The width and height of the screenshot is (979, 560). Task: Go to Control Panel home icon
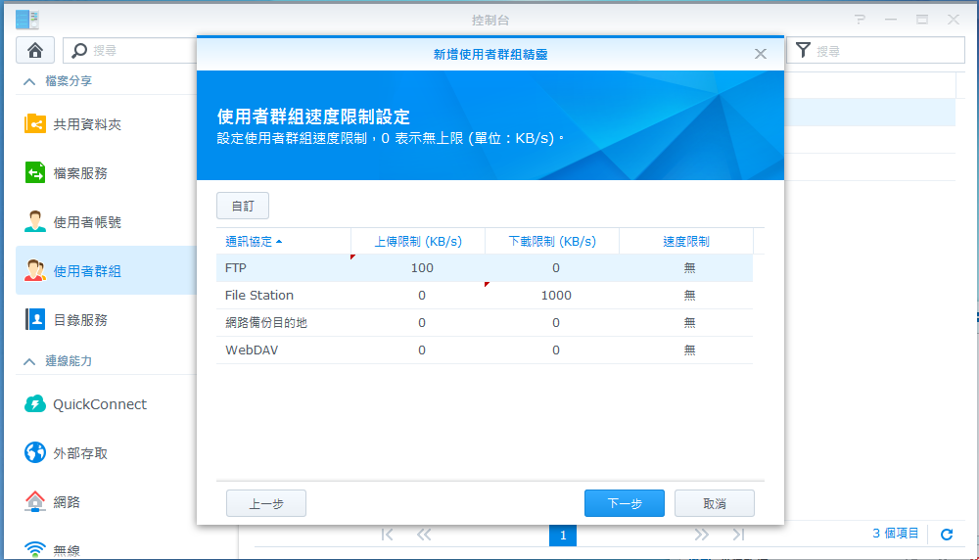(35, 51)
